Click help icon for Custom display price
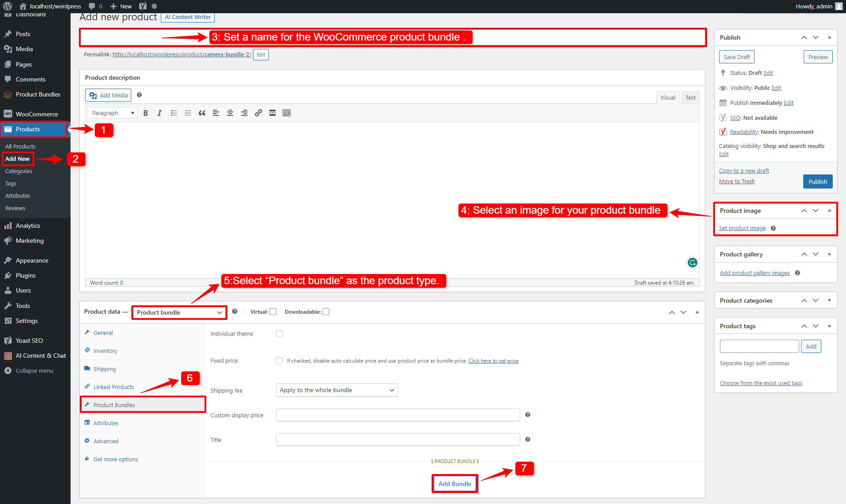Viewport: 846px width, 504px height. (528, 415)
